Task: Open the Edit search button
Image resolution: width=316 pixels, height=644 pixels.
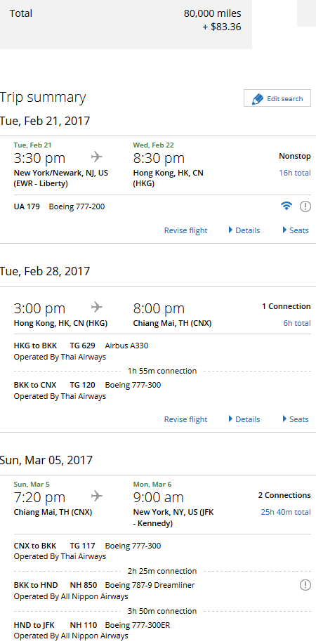Action: (277, 98)
